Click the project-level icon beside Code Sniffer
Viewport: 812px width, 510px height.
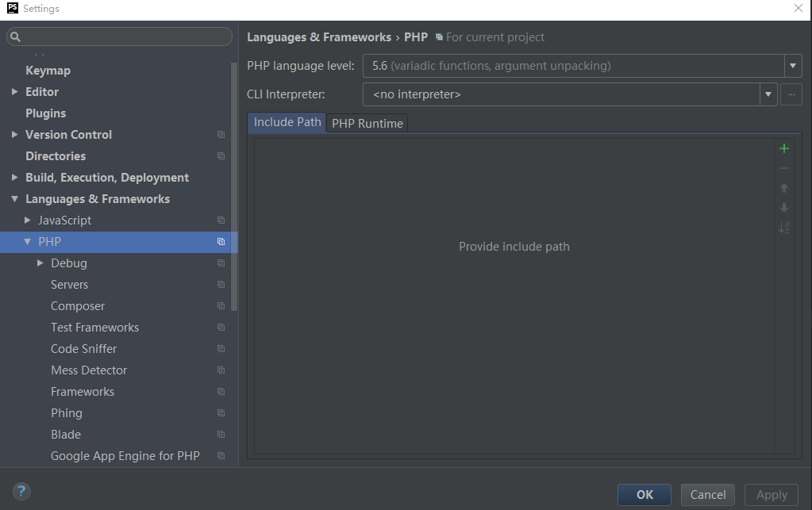click(x=221, y=349)
